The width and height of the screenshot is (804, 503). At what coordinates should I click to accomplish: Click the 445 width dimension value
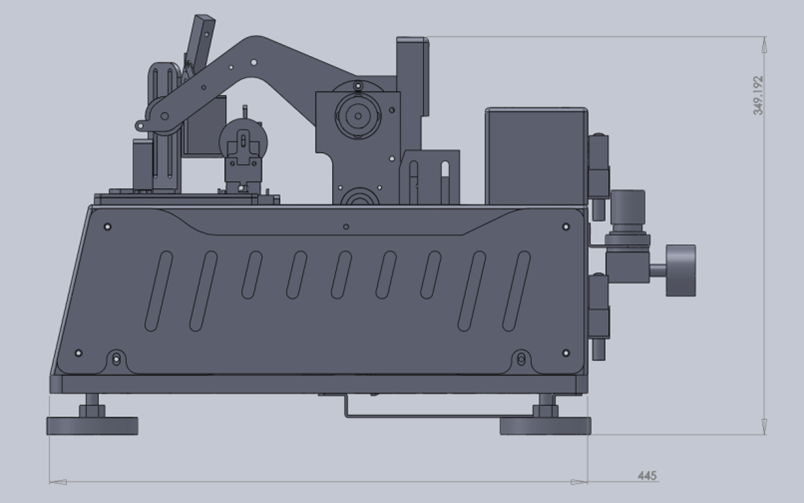(645, 476)
